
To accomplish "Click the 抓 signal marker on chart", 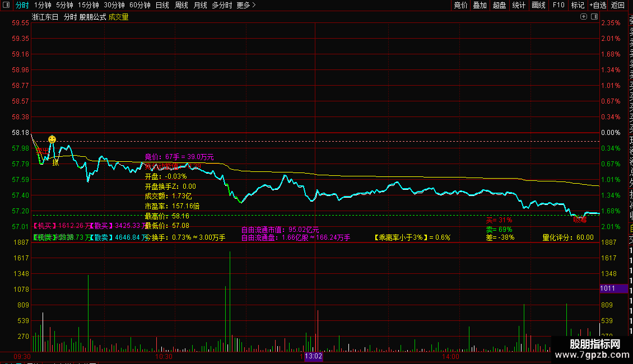I will point(55,162).
